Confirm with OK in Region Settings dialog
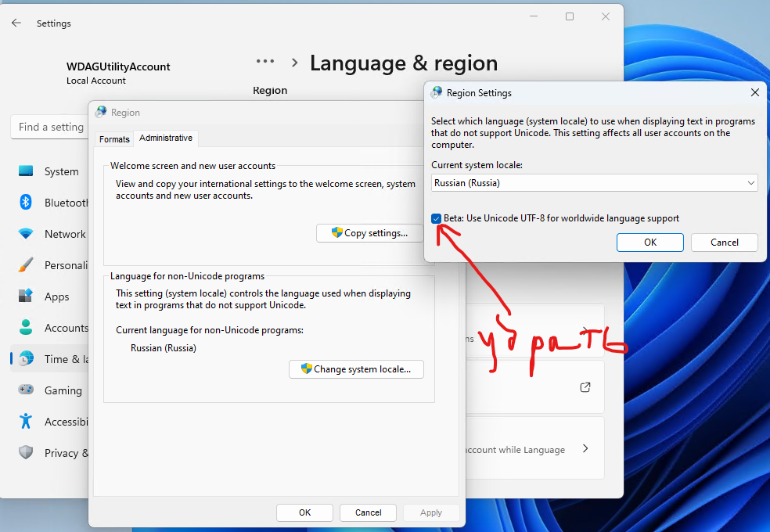 click(x=650, y=243)
